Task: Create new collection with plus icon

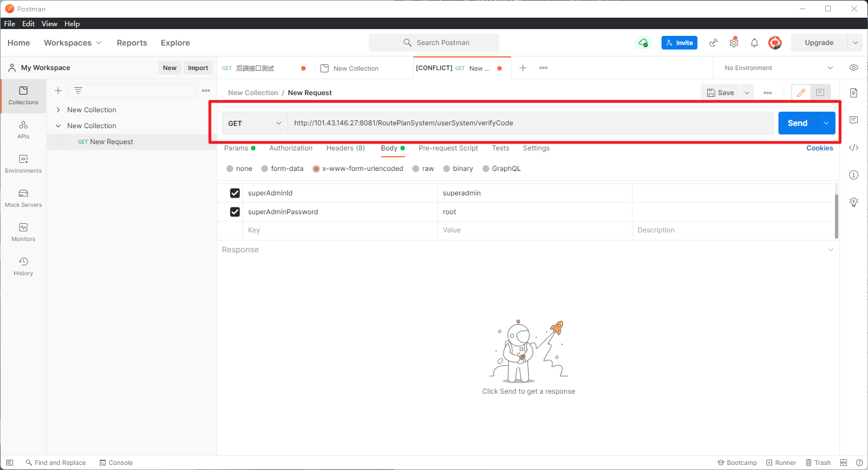Action: click(x=58, y=91)
